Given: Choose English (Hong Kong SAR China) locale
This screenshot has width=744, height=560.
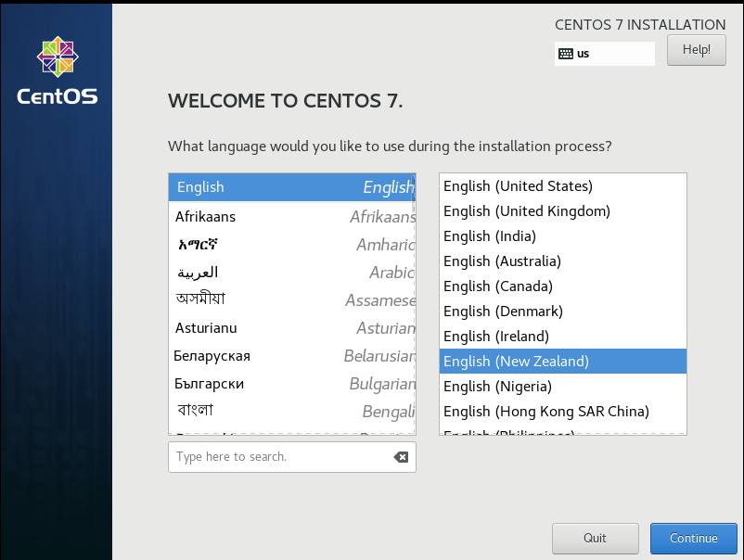Looking at the screenshot, I should tap(563, 412).
